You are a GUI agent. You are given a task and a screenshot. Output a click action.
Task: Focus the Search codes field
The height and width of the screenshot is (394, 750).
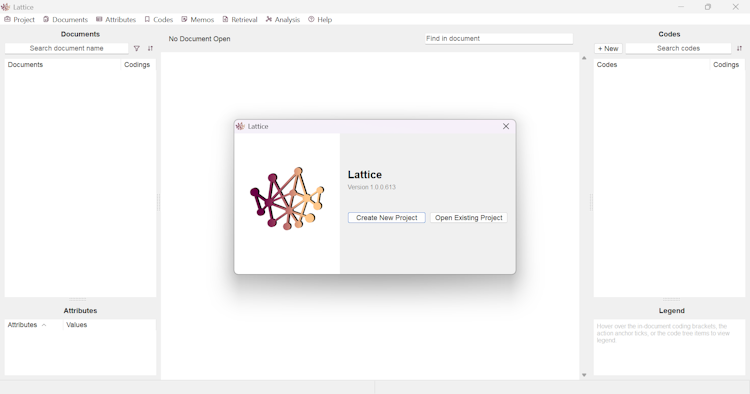click(678, 48)
